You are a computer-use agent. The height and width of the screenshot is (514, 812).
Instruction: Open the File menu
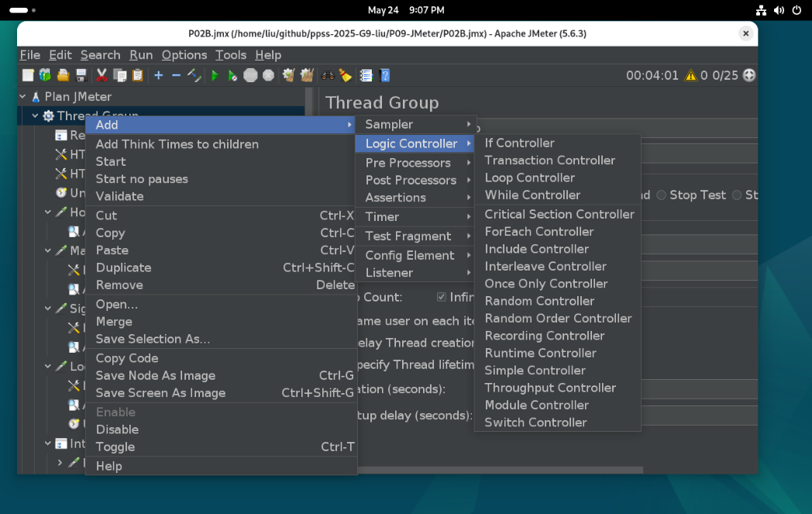30,55
